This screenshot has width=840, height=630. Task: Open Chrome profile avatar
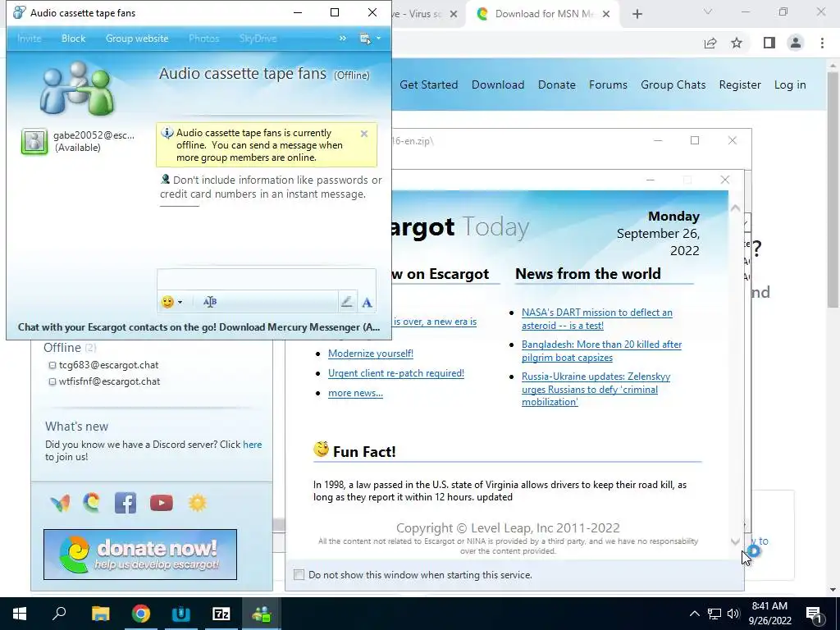click(796, 43)
